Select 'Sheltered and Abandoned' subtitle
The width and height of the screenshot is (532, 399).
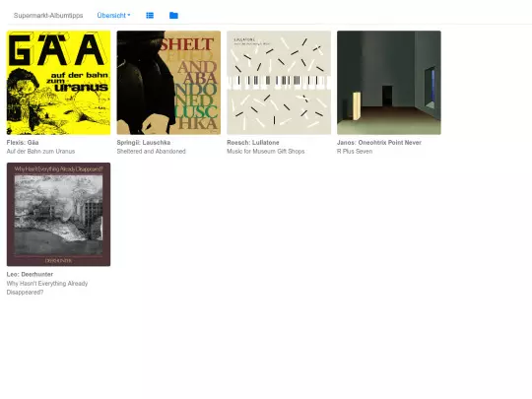151,152
